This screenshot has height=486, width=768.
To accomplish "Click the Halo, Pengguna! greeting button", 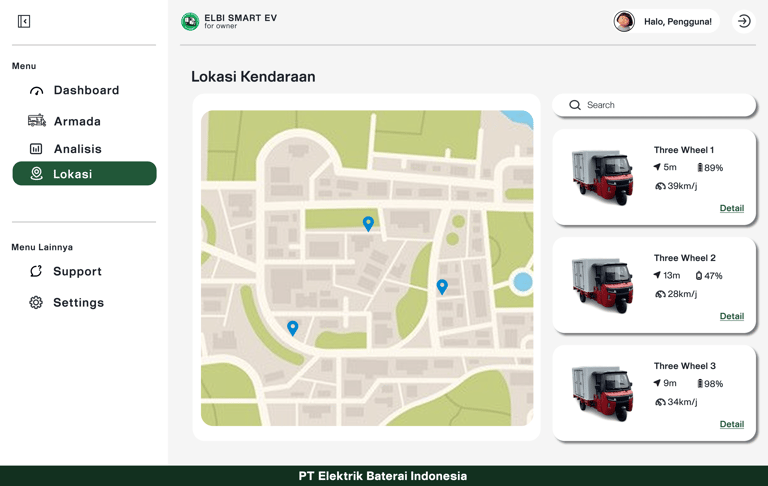I will [677, 22].
